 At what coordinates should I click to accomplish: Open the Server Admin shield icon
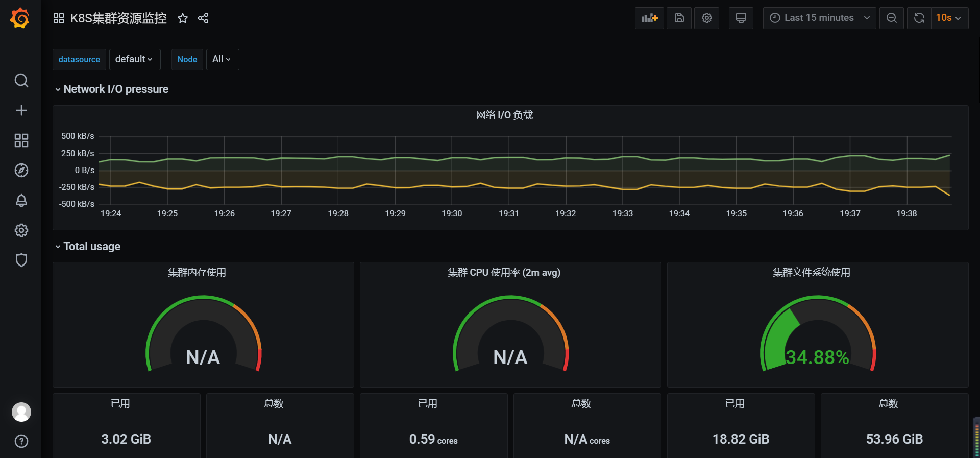[x=21, y=260]
